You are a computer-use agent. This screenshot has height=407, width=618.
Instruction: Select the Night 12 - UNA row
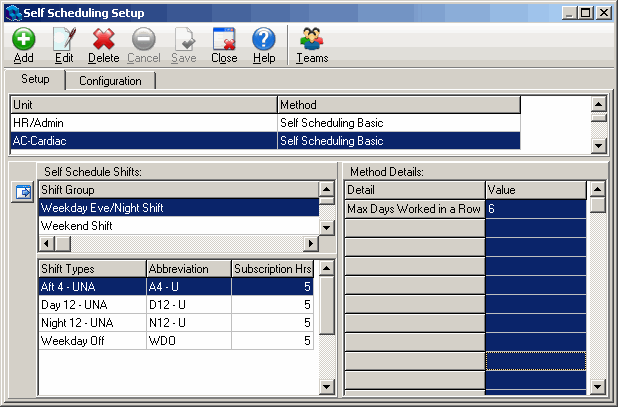coord(91,323)
